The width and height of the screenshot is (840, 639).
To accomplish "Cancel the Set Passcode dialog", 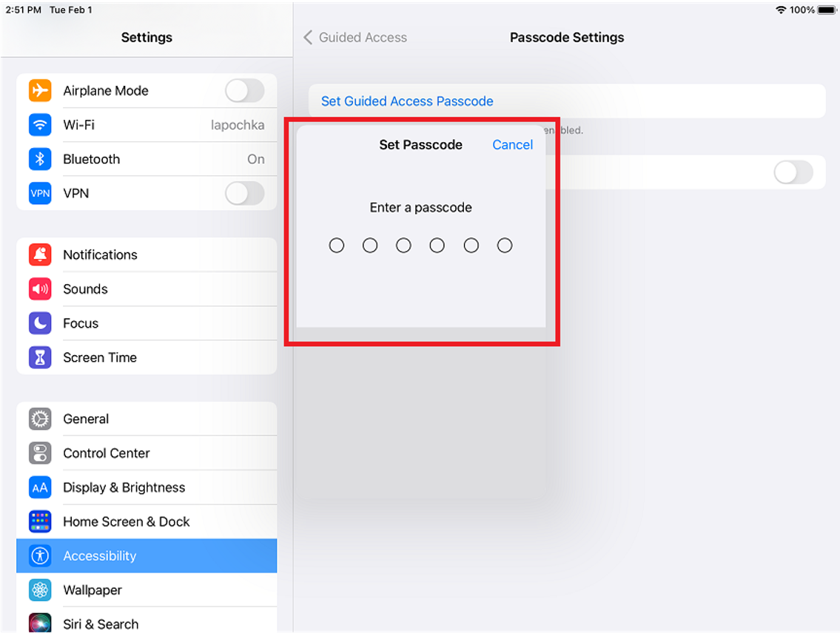I will tap(513, 145).
